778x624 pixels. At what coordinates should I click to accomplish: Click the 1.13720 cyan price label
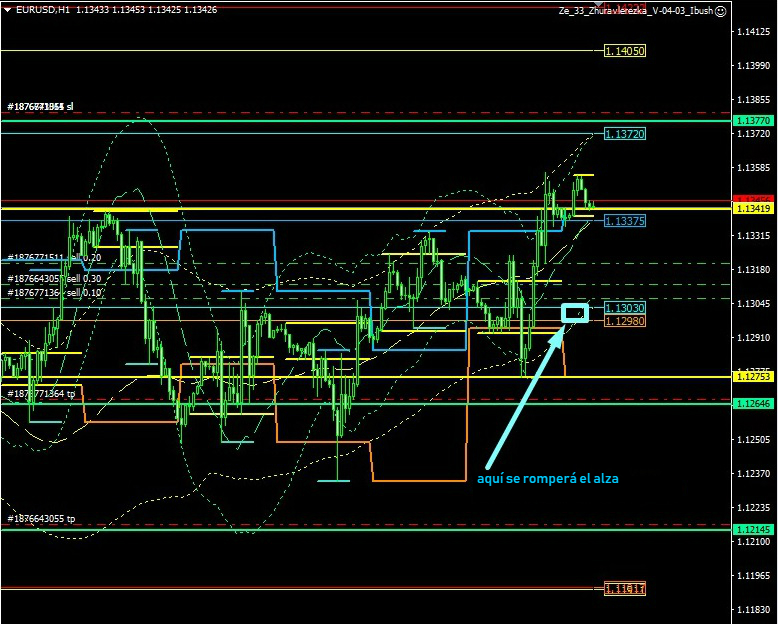624,133
